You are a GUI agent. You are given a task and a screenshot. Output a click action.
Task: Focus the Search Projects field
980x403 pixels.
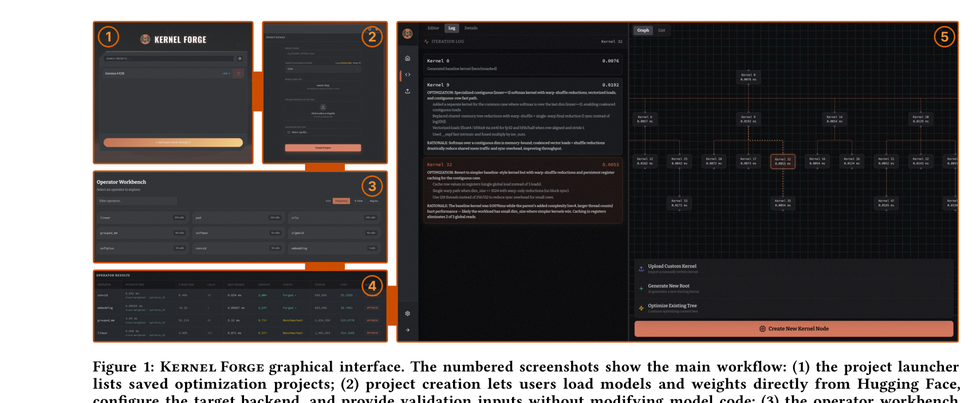(169, 58)
